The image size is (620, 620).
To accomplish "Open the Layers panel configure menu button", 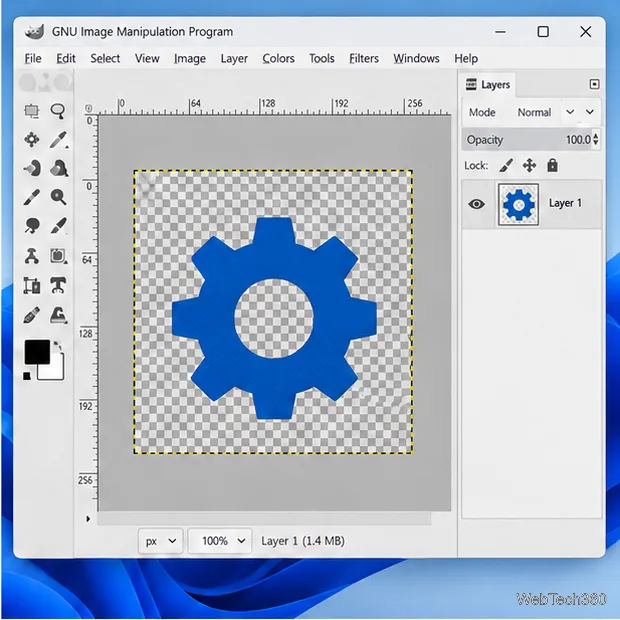I will pyautogui.click(x=594, y=84).
